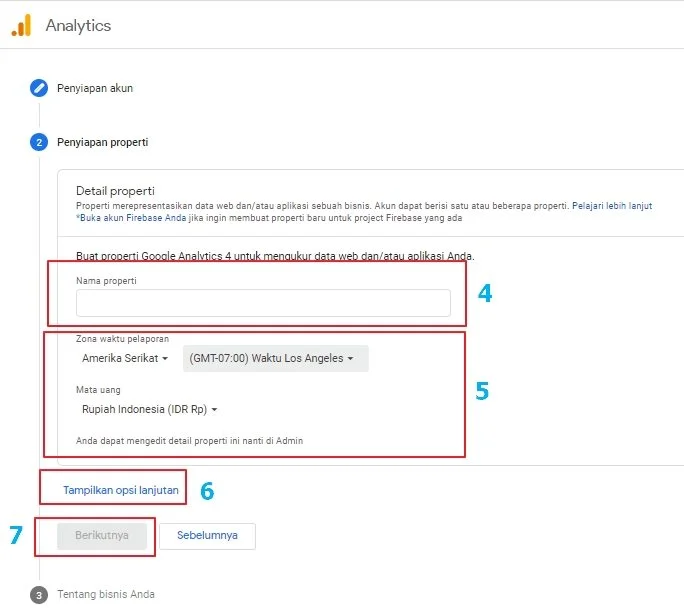Click the pencil edit icon for Penyiapan akun
This screenshot has width=684, height=613.
tap(39, 88)
